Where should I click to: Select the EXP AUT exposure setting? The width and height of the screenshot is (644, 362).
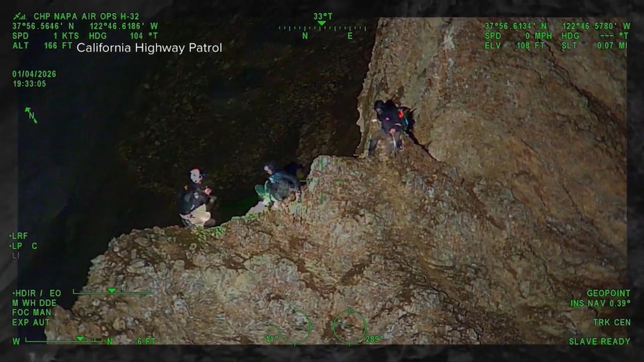coord(30,322)
